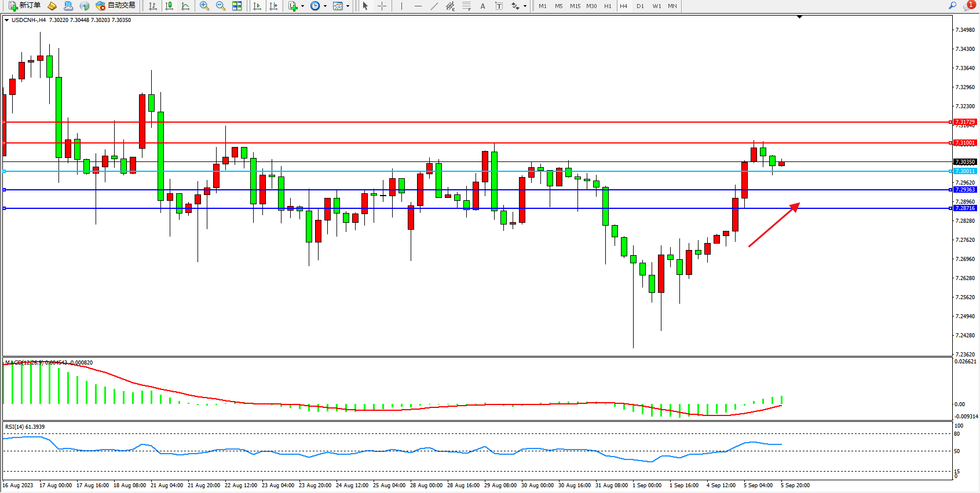
Task: Click the tile windows icon
Action: click(x=237, y=6)
